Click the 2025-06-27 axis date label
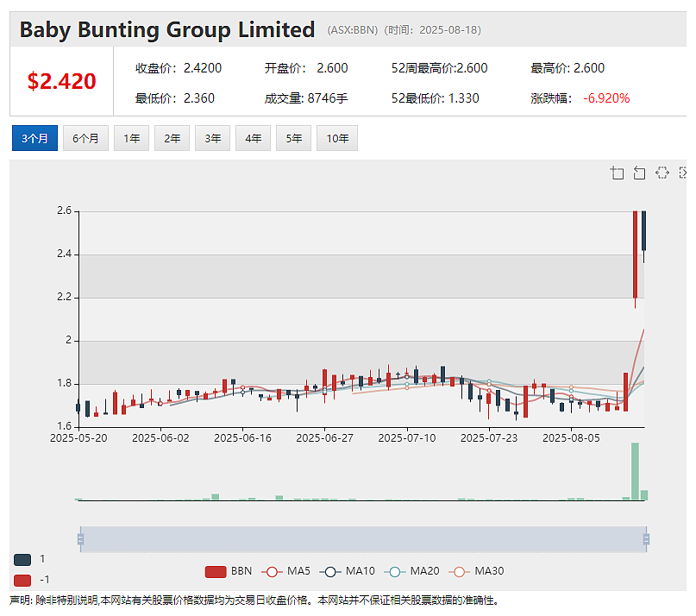This screenshot has width=696, height=616. (325, 438)
